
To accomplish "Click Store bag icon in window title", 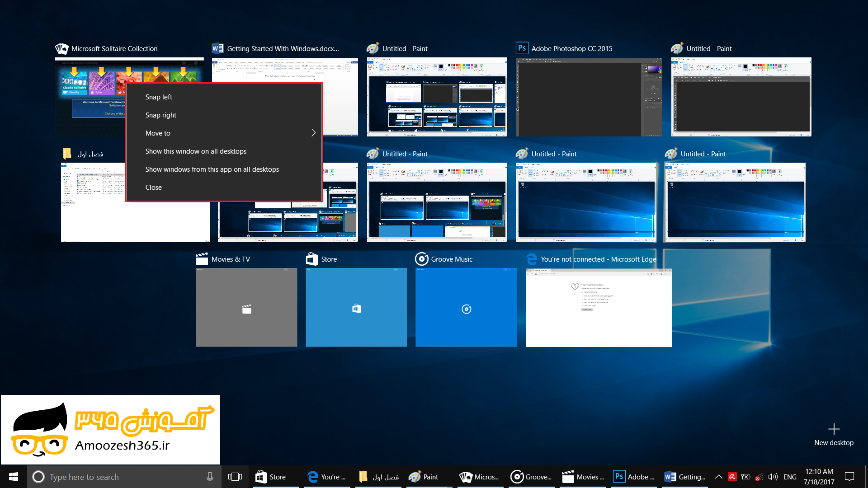I will 311,259.
